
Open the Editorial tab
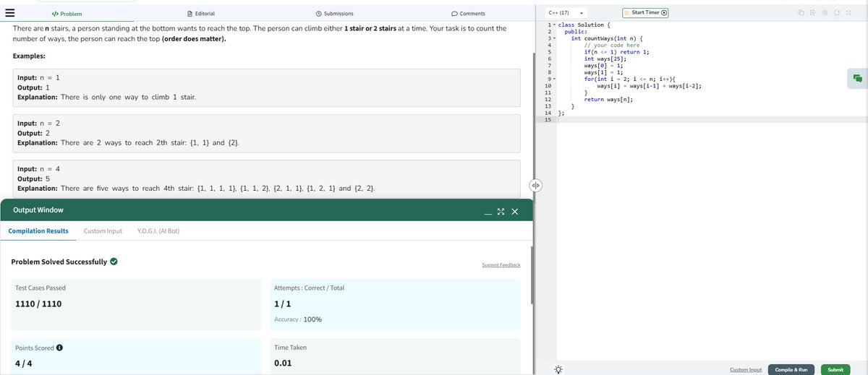pyautogui.click(x=201, y=14)
